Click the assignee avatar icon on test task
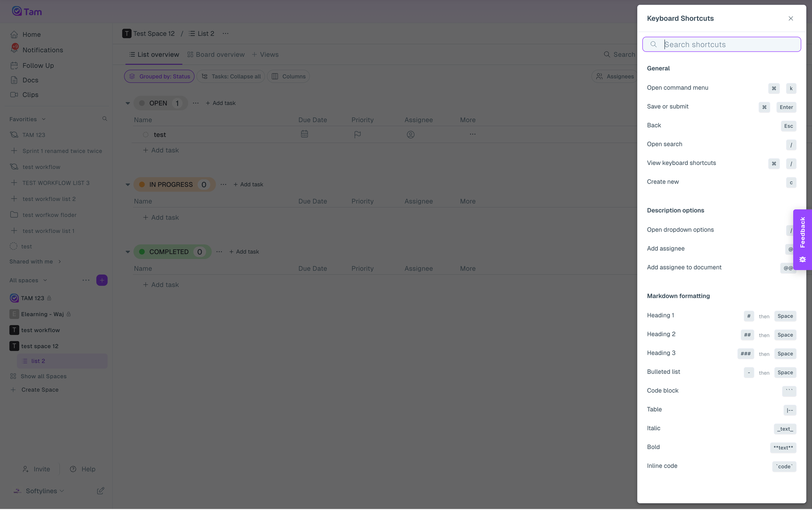The image size is (812, 510). (410, 135)
